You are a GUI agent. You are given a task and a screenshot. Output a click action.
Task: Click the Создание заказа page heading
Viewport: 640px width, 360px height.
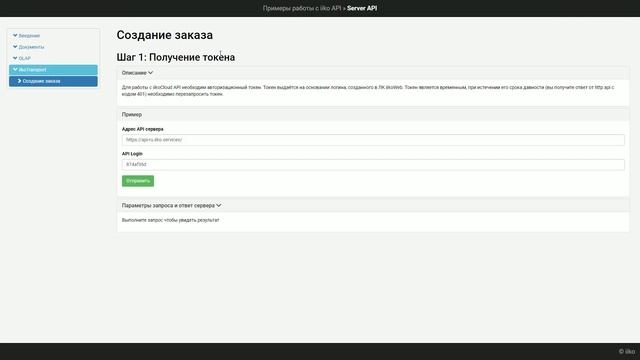pos(164,35)
